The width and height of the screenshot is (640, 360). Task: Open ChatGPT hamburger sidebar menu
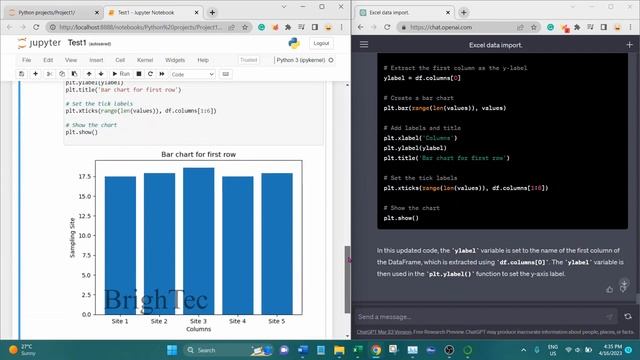[364, 44]
